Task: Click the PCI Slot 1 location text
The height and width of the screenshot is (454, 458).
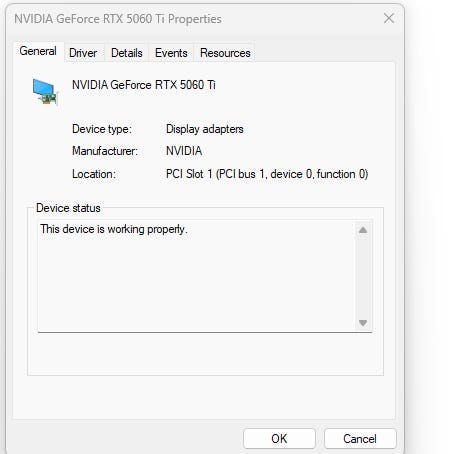Action: (267, 174)
